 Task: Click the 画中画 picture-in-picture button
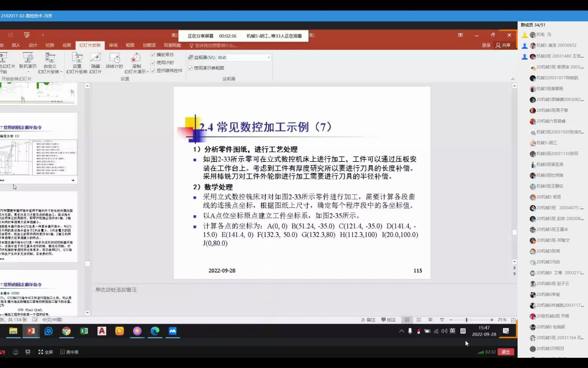(69, 352)
